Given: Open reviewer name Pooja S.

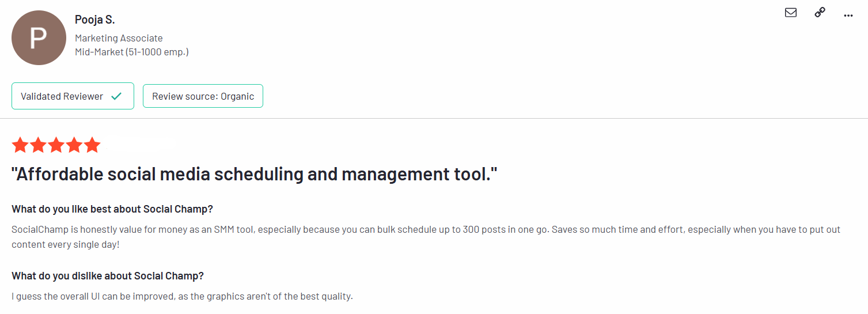Looking at the screenshot, I should [95, 20].
